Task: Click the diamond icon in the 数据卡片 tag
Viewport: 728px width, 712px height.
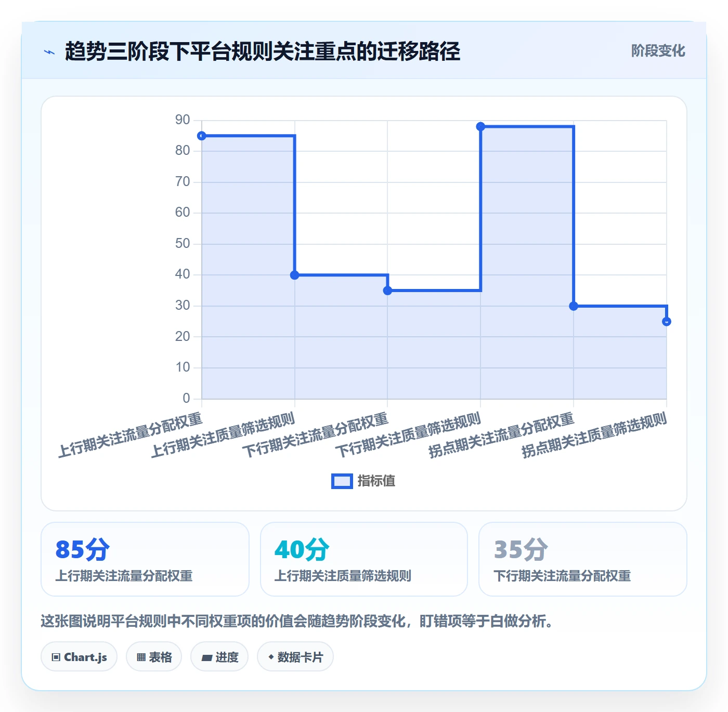Action: [271, 657]
